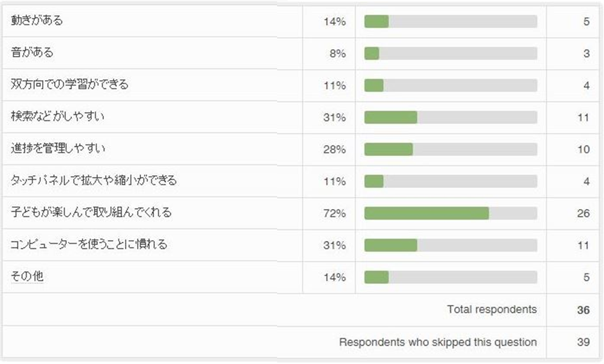Click the response count 10
This screenshot has height=364, width=604.
point(583,149)
